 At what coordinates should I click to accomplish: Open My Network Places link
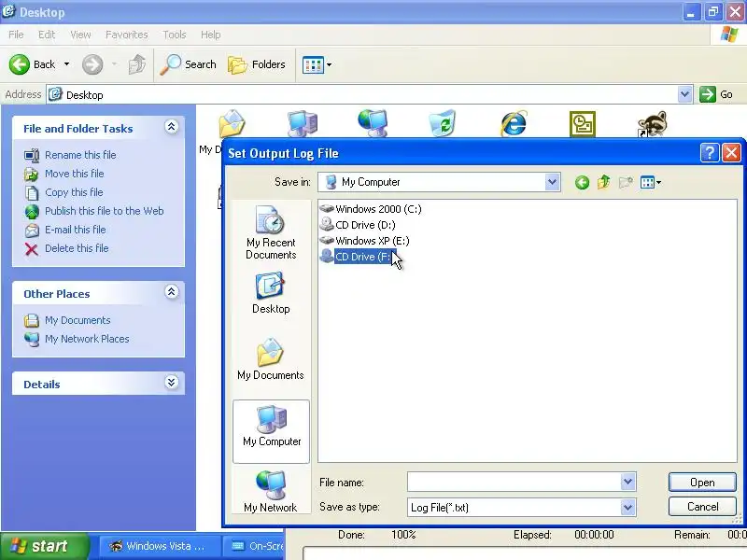87,339
